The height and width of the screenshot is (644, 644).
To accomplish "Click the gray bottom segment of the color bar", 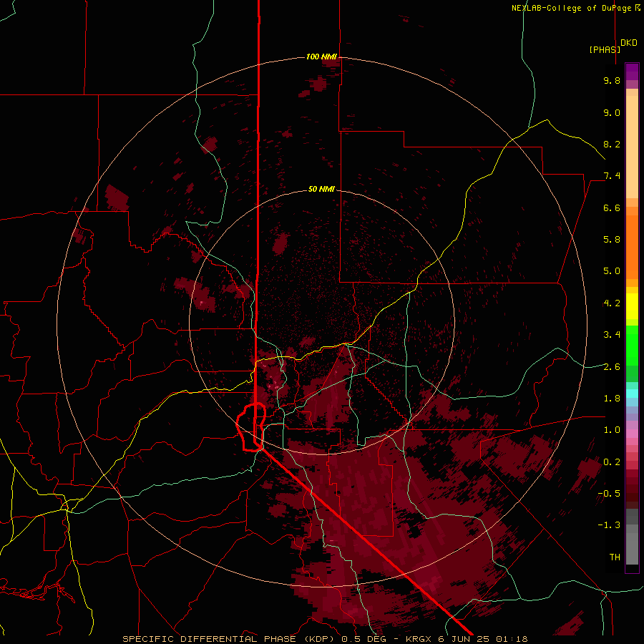I will 632,537.
